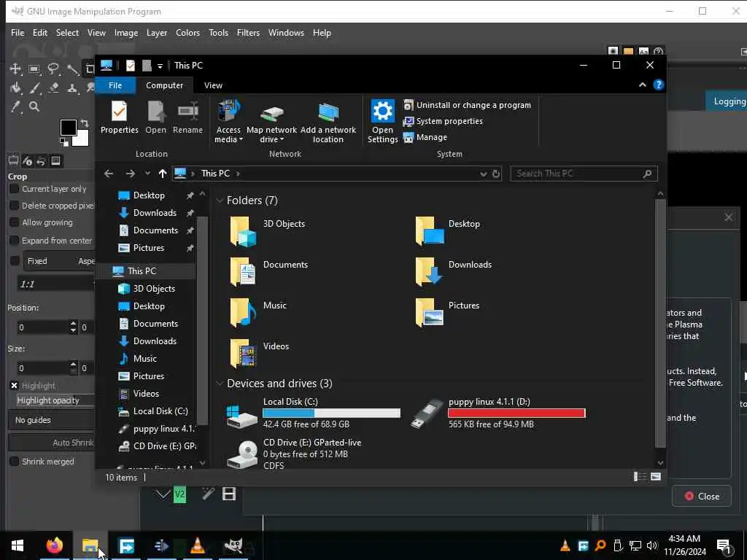Open GIMP Colors menu
Image resolution: width=747 pixels, height=560 pixels.
coord(187,33)
